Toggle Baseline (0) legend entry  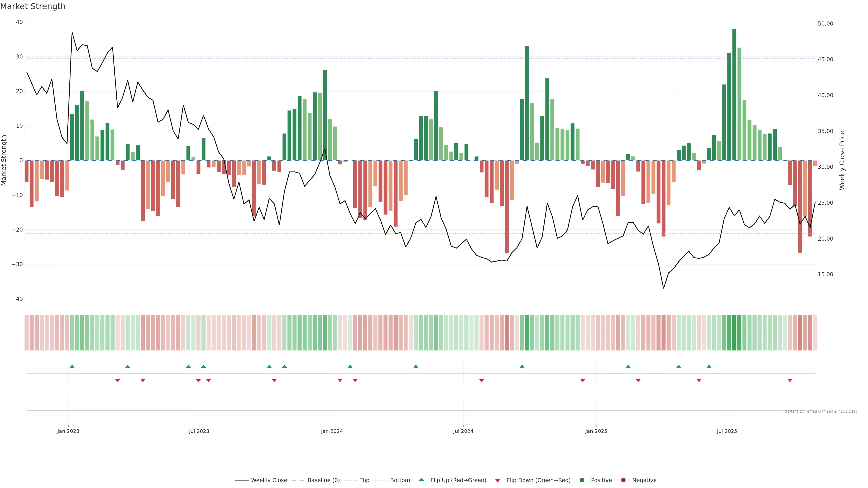pyautogui.click(x=323, y=480)
